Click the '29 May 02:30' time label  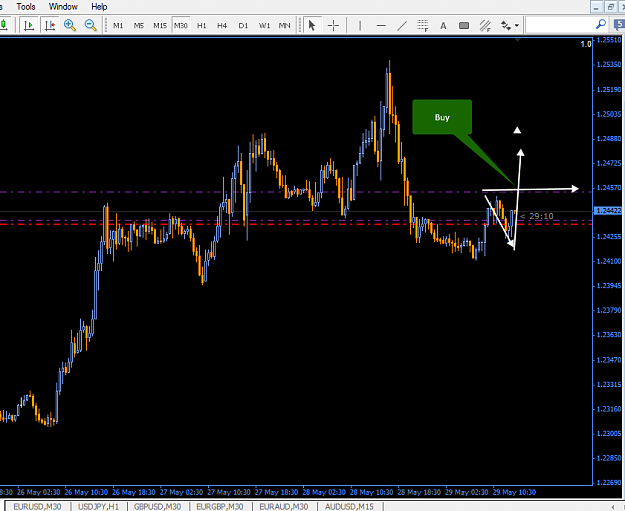pyautogui.click(x=466, y=492)
